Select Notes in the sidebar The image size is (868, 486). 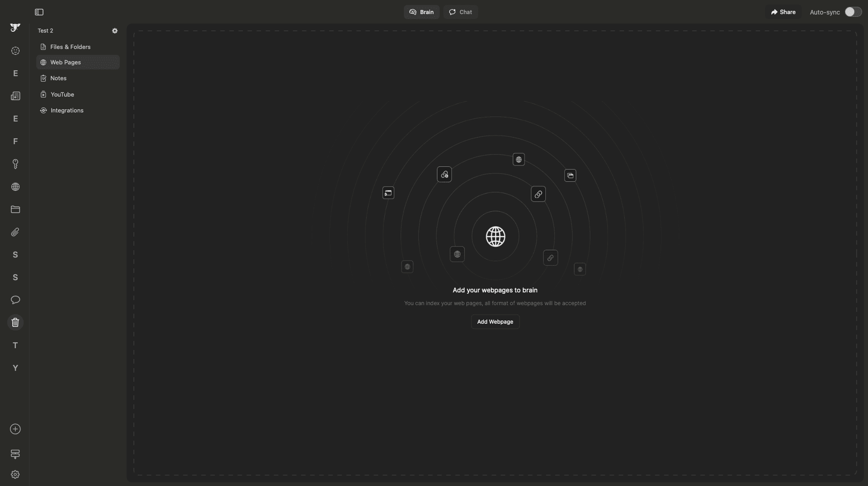[59, 78]
